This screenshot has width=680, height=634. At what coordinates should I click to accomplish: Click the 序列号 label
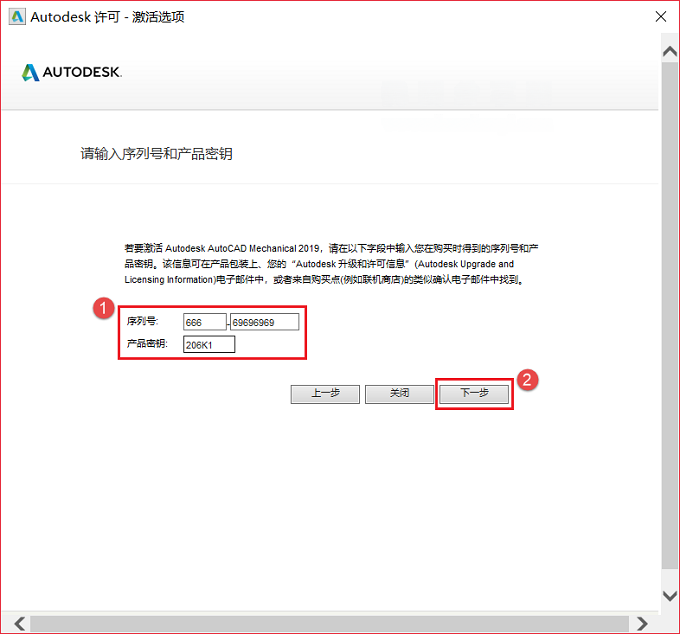point(143,321)
